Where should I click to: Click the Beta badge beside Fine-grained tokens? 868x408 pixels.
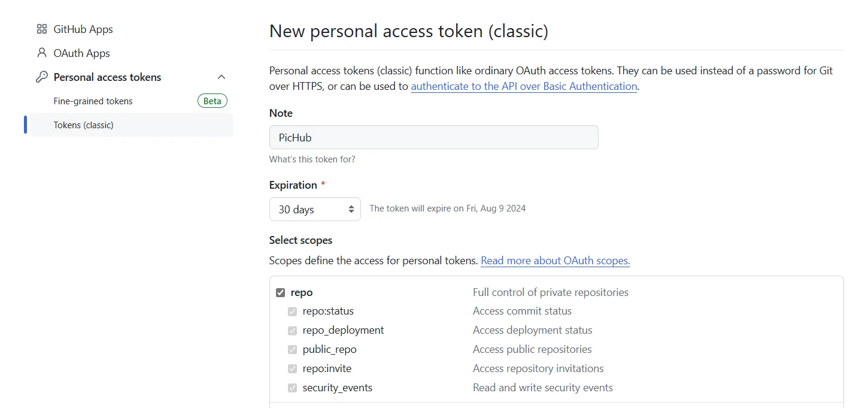pyautogui.click(x=213, y=101)
